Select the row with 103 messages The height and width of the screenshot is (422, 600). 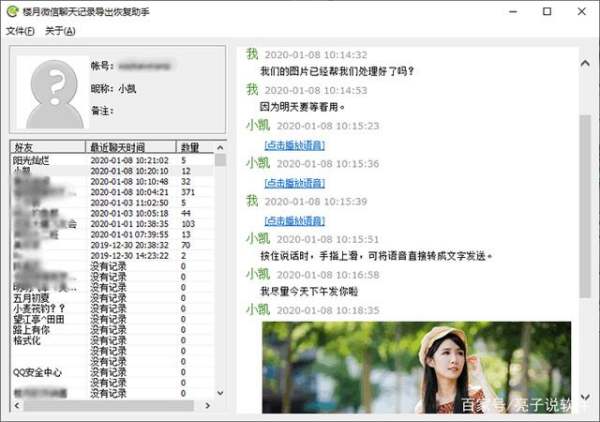tap(112, 224)
